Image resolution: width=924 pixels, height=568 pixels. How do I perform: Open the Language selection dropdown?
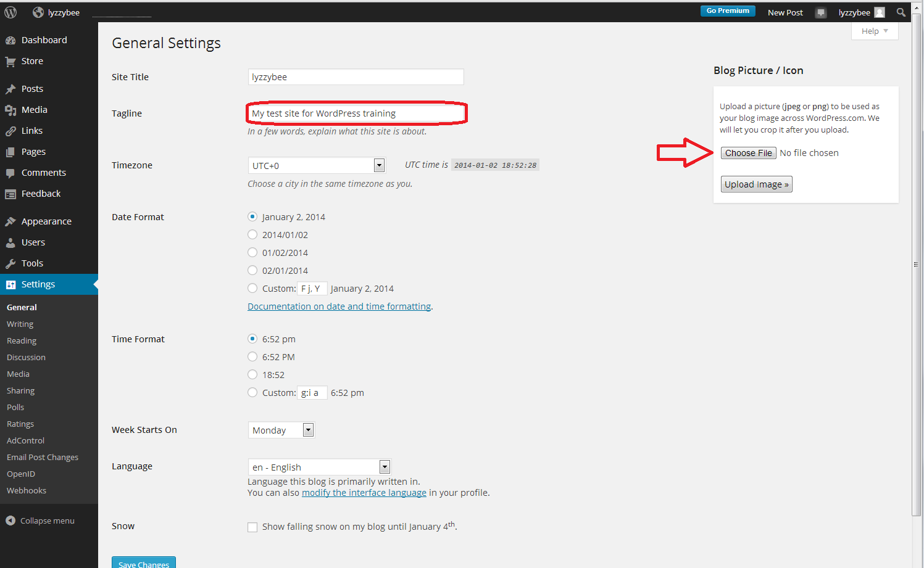point(318,467)
